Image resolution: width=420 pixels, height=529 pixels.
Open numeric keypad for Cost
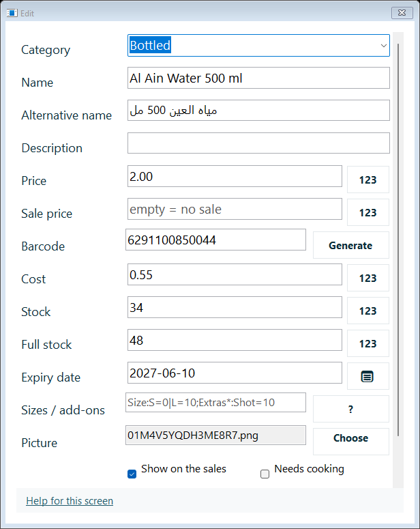pyautogui.click(x=367, y=278)
